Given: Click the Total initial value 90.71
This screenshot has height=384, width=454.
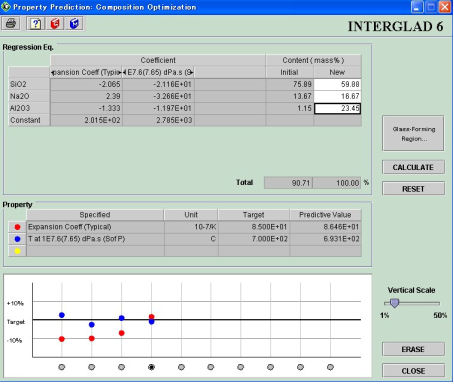Looking at the screenshot, I should (288, 183).
